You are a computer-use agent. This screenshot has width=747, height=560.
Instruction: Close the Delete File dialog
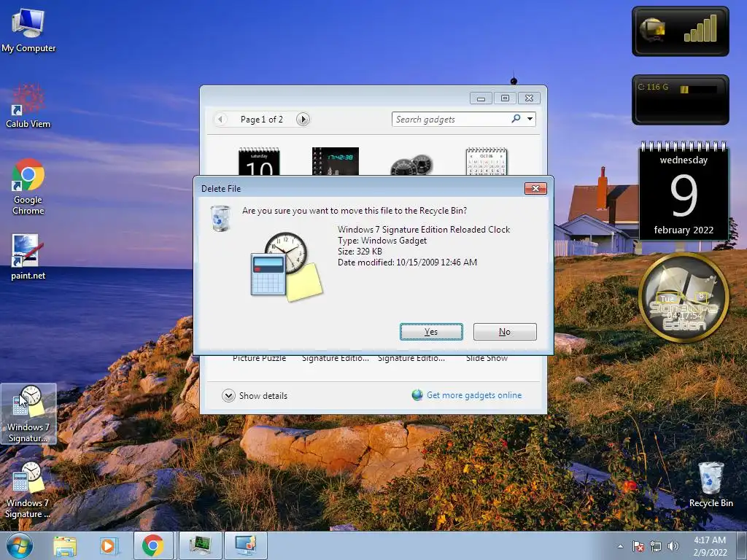coord(535,189)
